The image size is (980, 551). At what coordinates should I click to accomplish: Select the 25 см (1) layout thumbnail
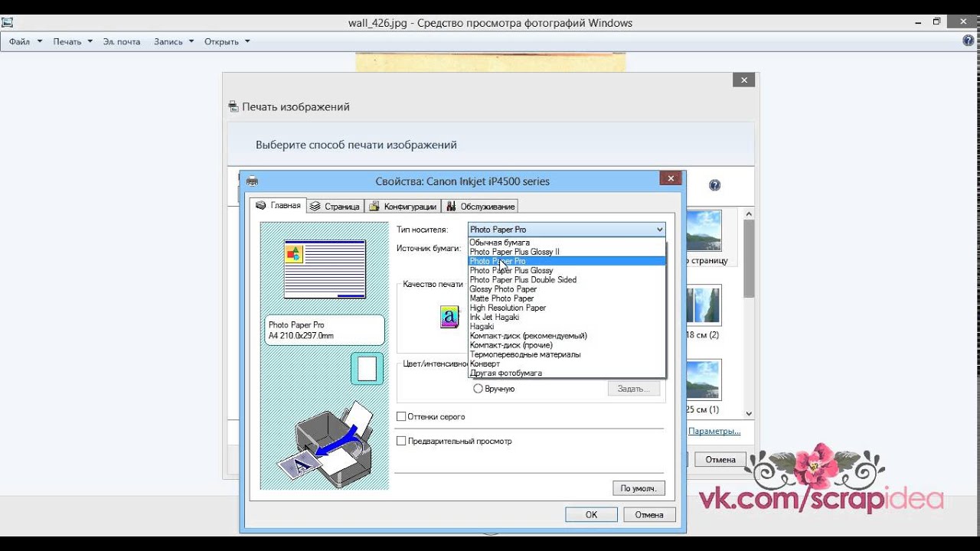coord(704,380)
